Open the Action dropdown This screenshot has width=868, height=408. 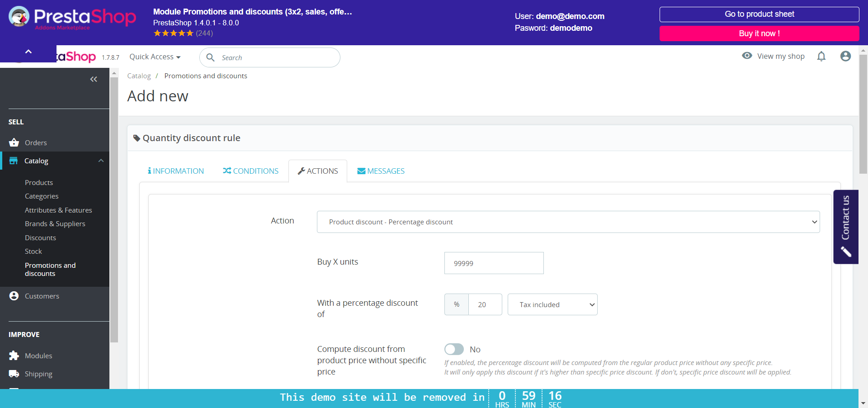point(568,222)
